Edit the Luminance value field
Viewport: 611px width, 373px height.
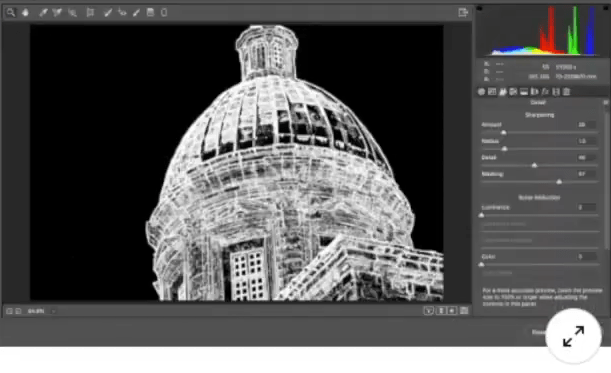tap(586, 207)
